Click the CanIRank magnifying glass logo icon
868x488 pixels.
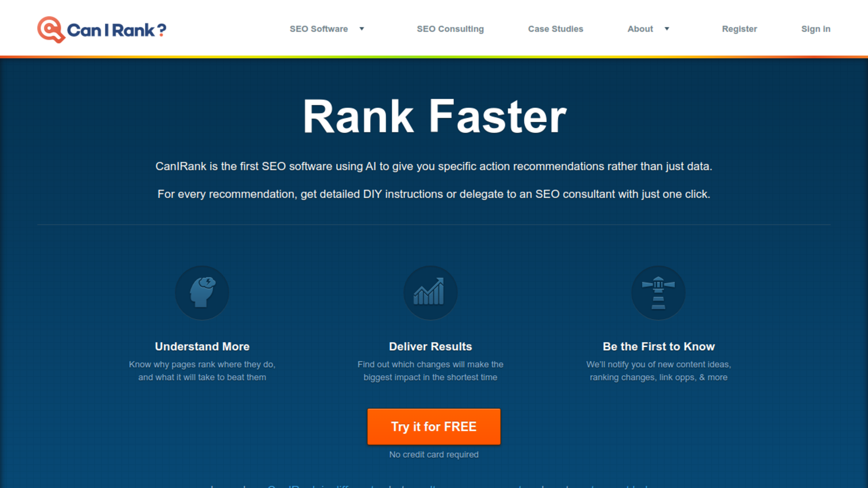(51, 29)
